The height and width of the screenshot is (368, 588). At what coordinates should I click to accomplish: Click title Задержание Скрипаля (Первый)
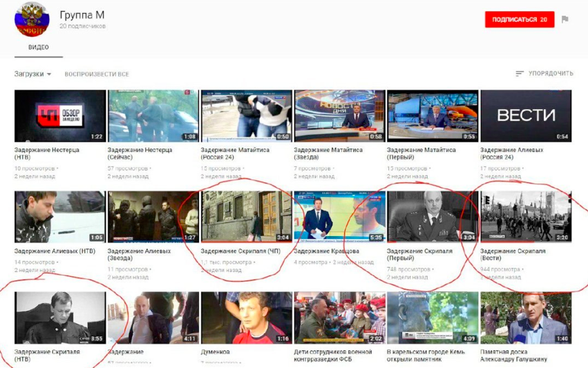(x=419, y=255)
